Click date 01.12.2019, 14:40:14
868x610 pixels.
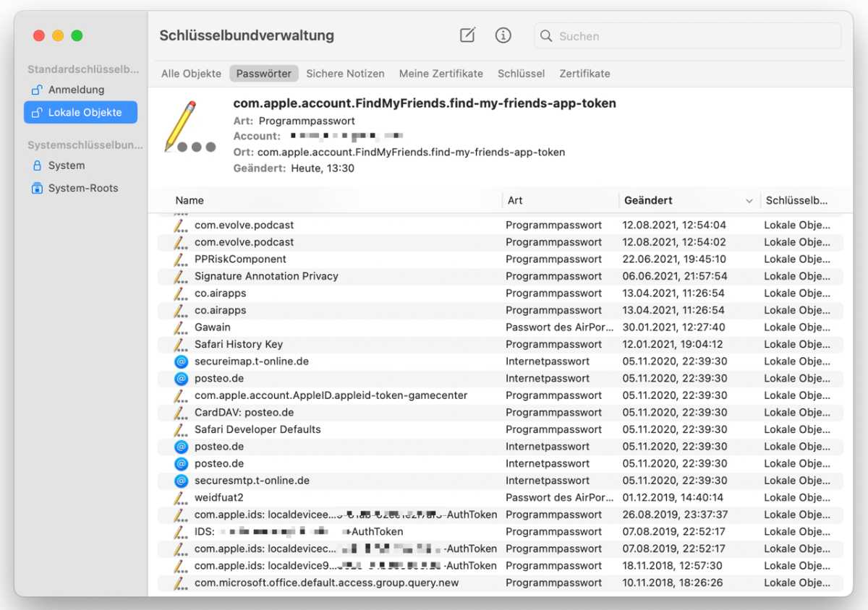pyautogui.click(x=674, y=497)
